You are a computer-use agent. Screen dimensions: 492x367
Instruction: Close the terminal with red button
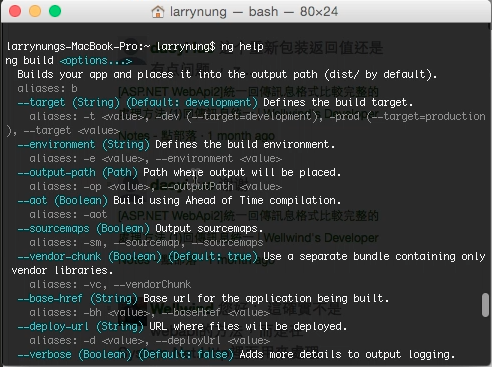point(15,11)
